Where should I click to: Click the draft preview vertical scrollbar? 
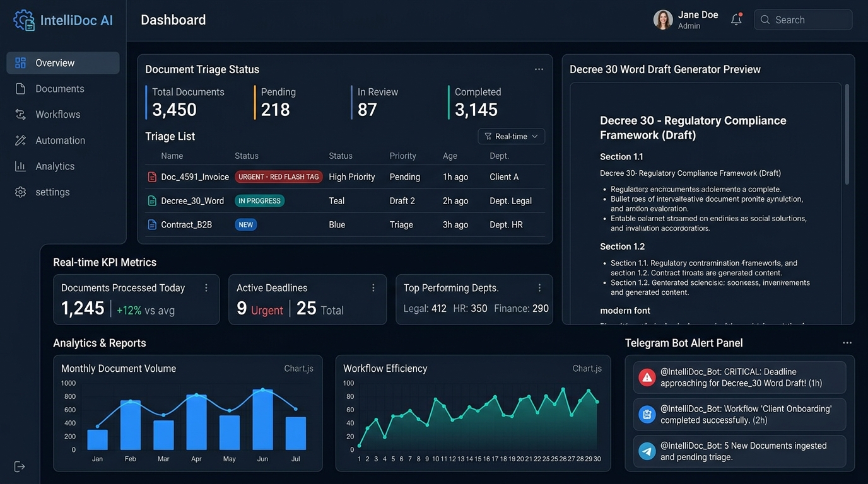pos(847,134)
